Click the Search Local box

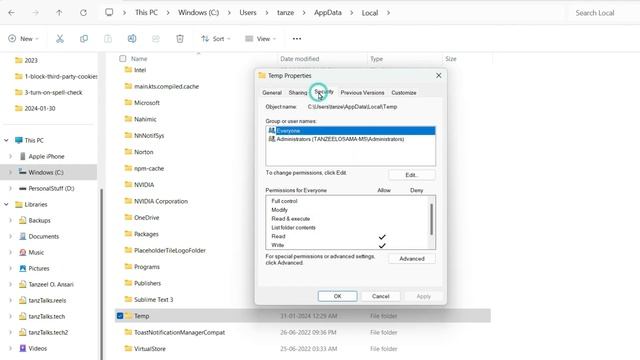click(603, 13)
